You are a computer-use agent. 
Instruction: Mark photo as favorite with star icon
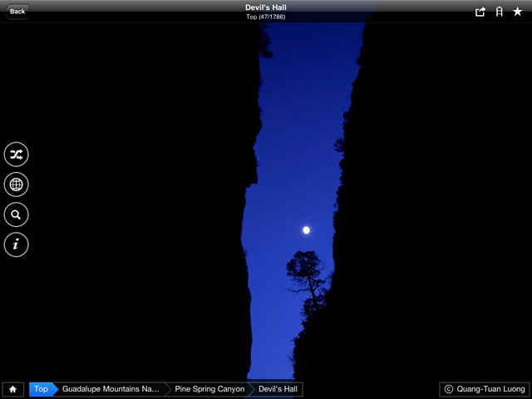coord(517,12)
